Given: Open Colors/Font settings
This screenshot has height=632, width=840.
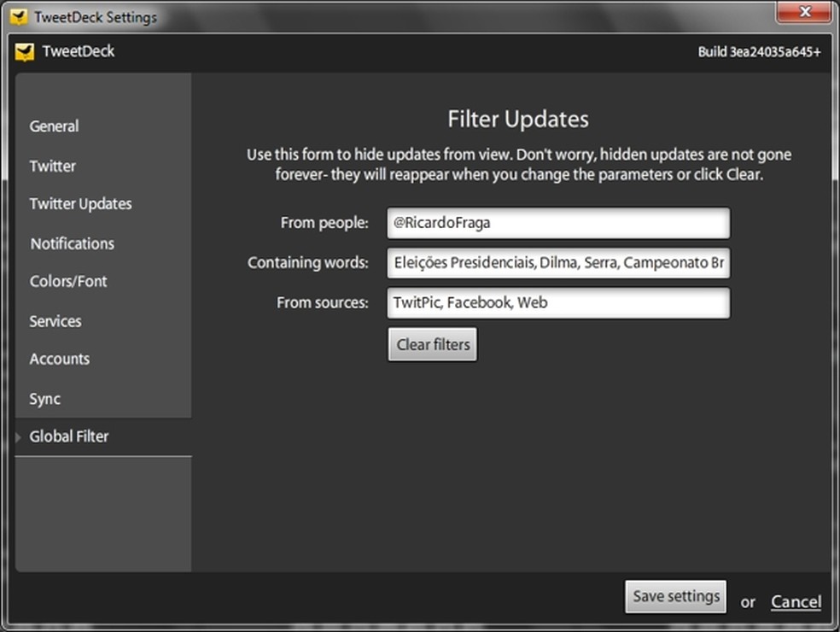Looking at the screenshot, I should click(x=68, y=281).
